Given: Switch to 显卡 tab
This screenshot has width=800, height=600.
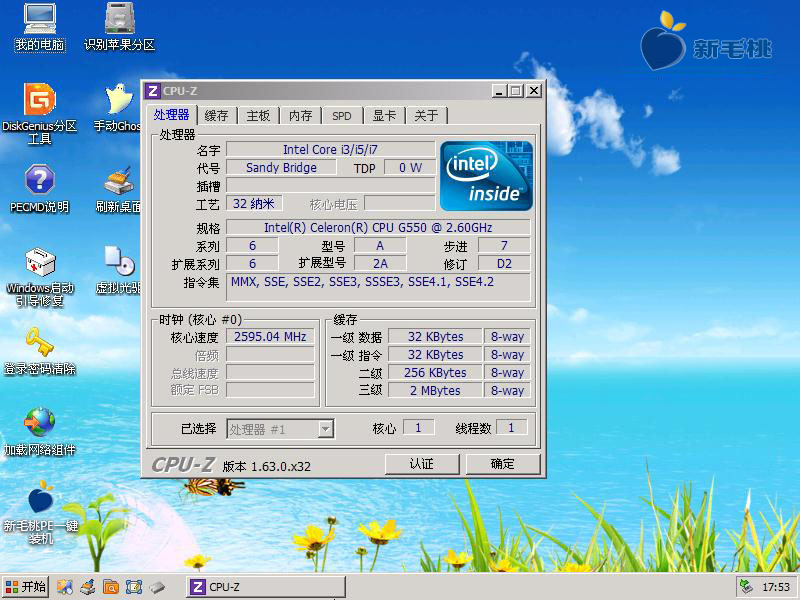Looking at the screenshot, I should (x=384, y=116).
